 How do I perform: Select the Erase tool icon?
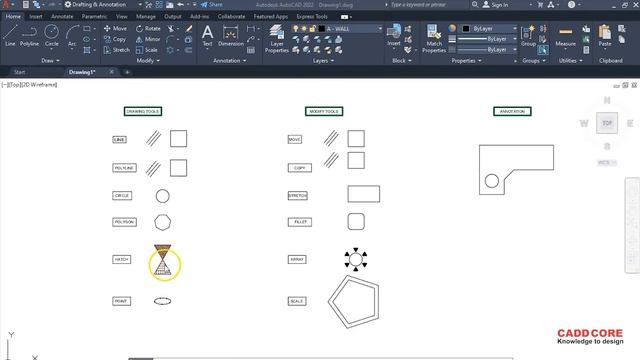click(x=189, y=29)
